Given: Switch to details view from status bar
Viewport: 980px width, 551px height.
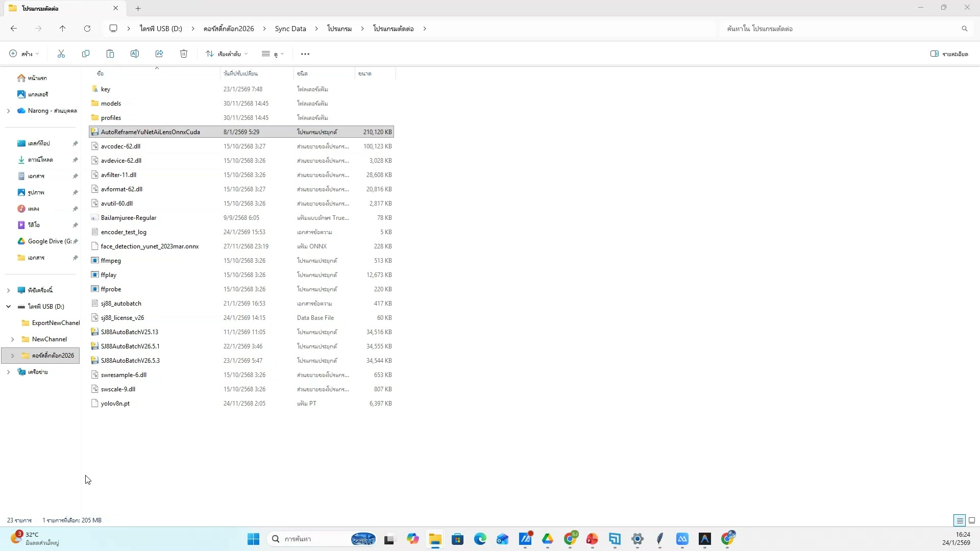Looking at the screenshot, I should (959, 520).
